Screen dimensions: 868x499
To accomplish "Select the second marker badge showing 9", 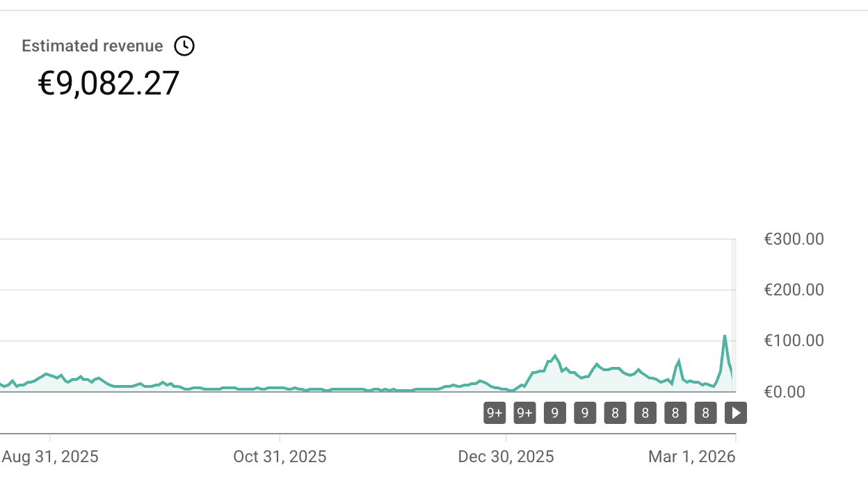I will pyautogui.click(x=585, y=414).
